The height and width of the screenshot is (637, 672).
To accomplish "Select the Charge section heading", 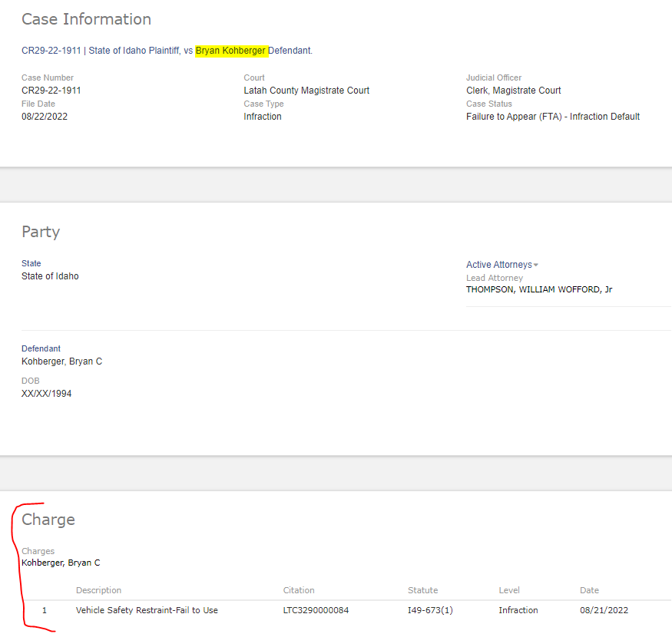I will [48, 520].
